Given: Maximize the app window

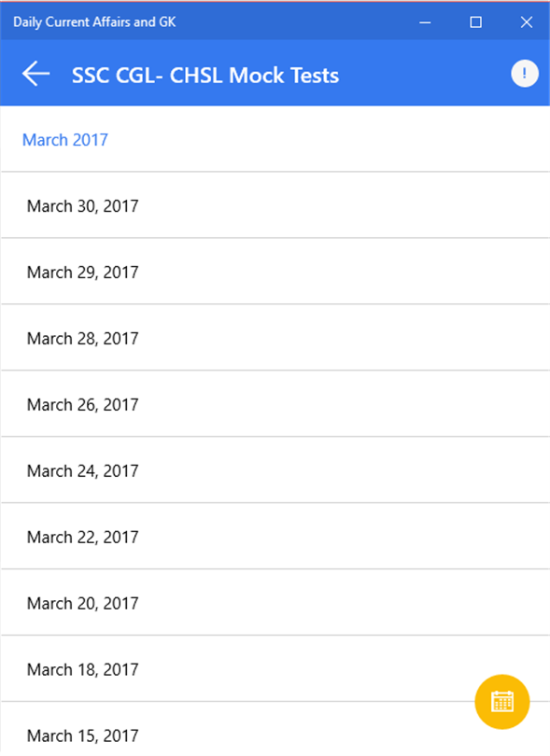Looking at the screenshot, I should click(x=475, y=22).
